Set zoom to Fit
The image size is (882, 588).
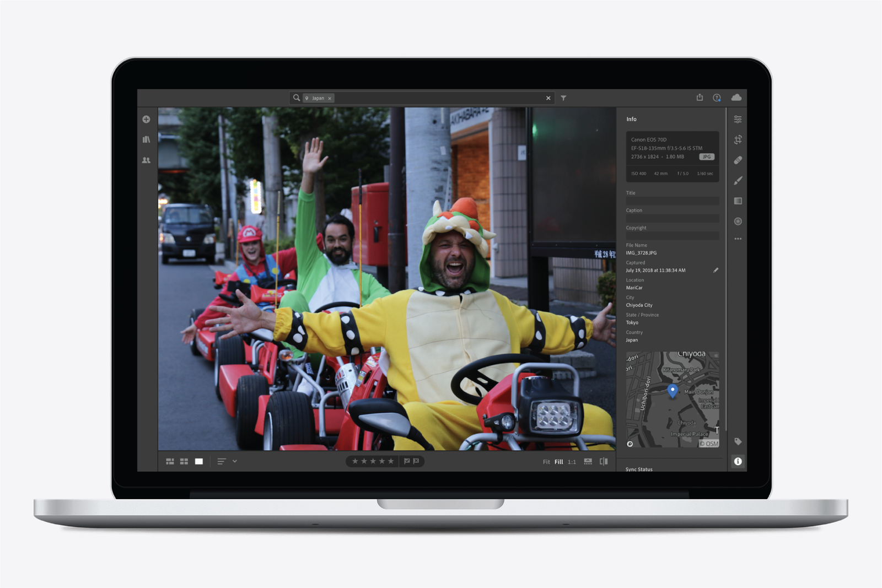point(546,462)
